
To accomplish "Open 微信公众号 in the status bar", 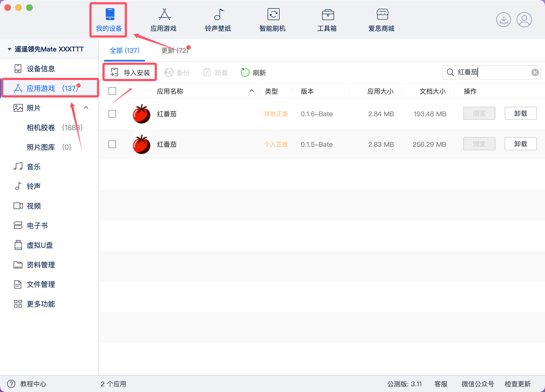I will click(478, 384).
